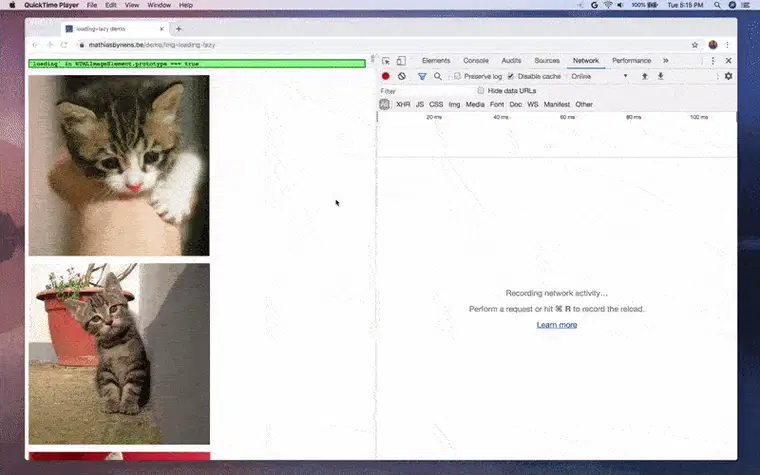Open the View menu in menu bar
Screen dimensions: 760x475
click(x=132, y=5)
